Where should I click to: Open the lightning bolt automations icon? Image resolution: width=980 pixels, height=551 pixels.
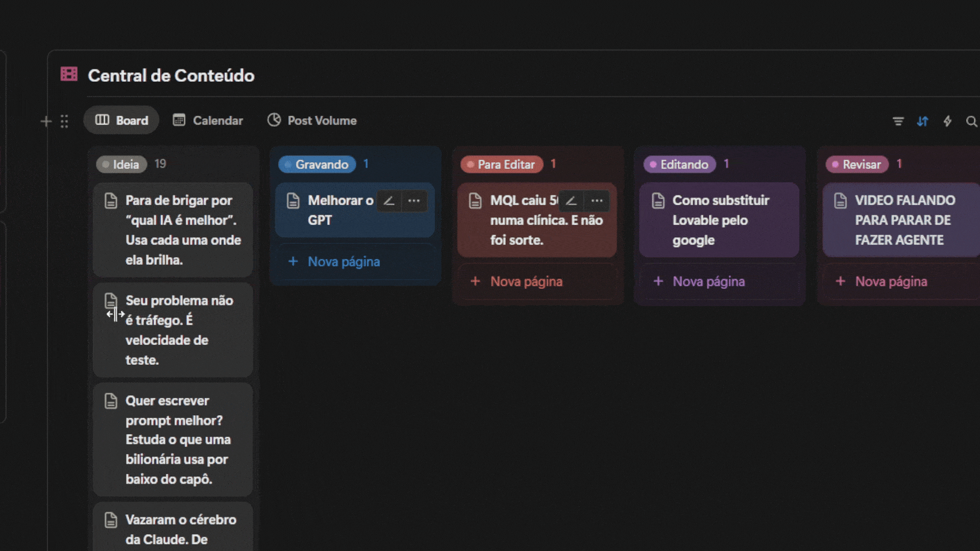coord(947,121)
